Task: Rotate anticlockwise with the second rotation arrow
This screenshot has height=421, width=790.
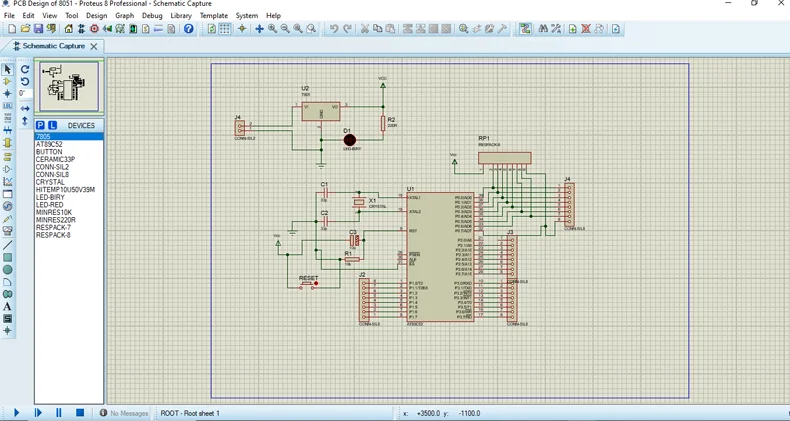Action: pyautogui.click(x=25, y=82)
